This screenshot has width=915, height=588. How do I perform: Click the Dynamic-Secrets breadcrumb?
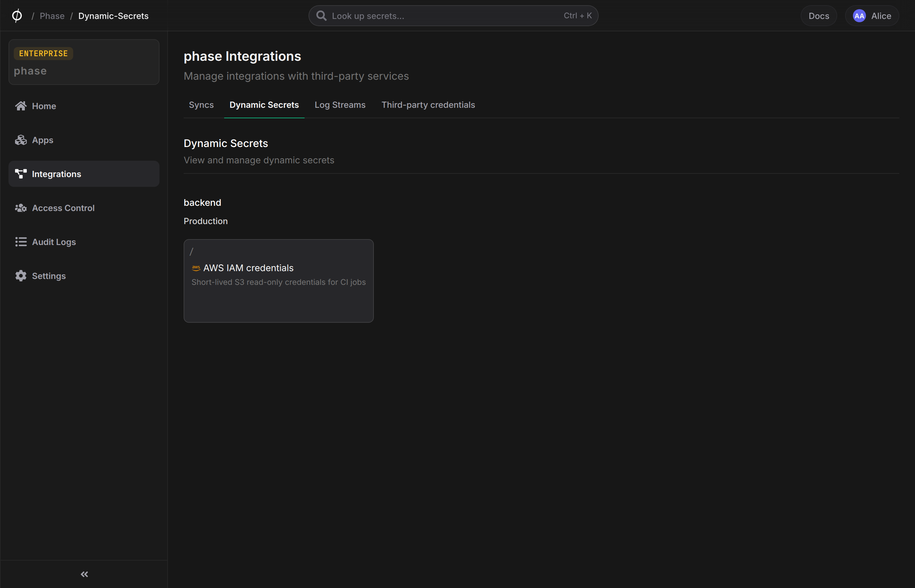coord(113,16)
